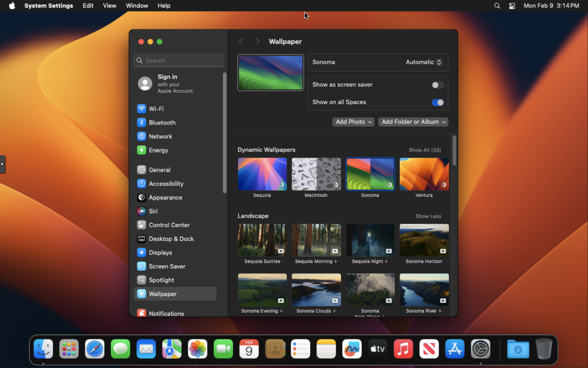Select the Ventura dynamic wallpaper
Viewport: 588px width, 368px height.
pos(424,174)
